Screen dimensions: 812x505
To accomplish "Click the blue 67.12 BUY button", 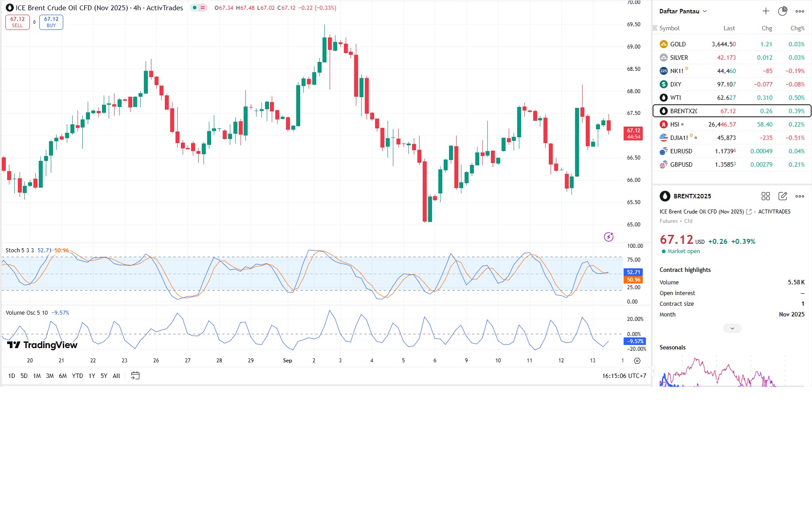I will [51, 22].
